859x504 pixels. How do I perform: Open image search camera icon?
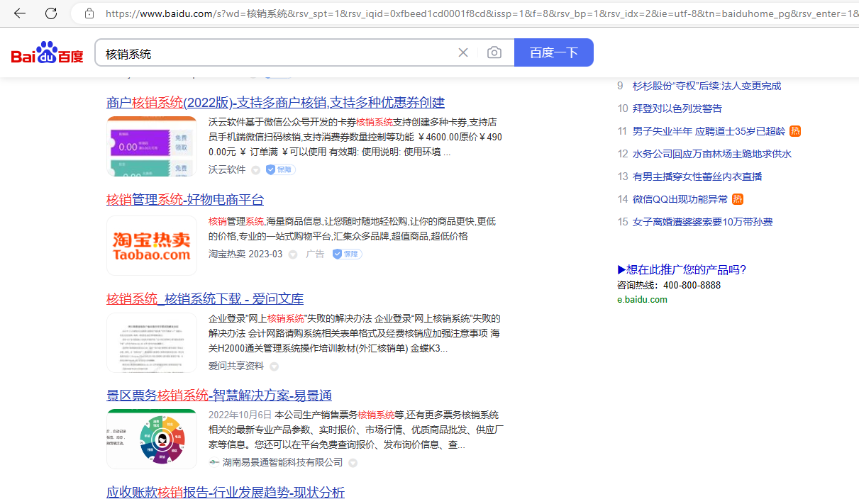tap(494, 52)
